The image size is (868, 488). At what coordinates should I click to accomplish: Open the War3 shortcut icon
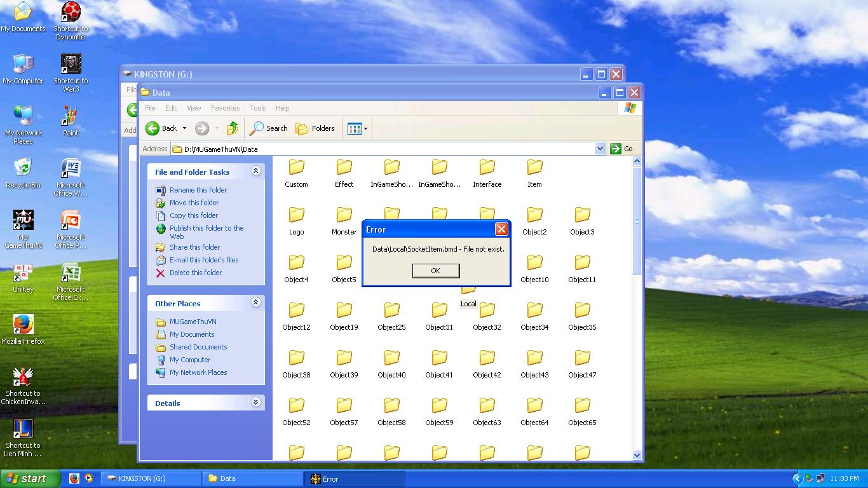point(71,73)
